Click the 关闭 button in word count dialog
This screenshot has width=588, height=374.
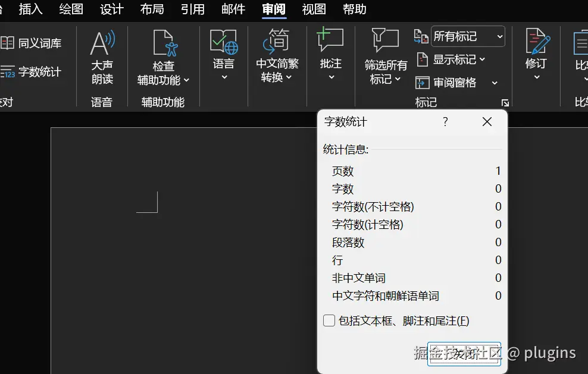pyautogui.click(x=464, y=353)
